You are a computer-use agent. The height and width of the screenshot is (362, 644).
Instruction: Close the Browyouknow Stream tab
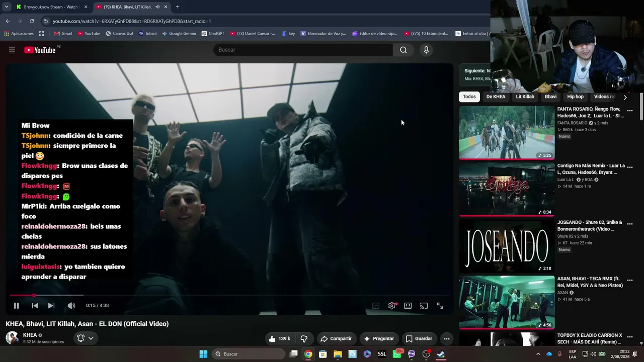(x=86, y=7)
